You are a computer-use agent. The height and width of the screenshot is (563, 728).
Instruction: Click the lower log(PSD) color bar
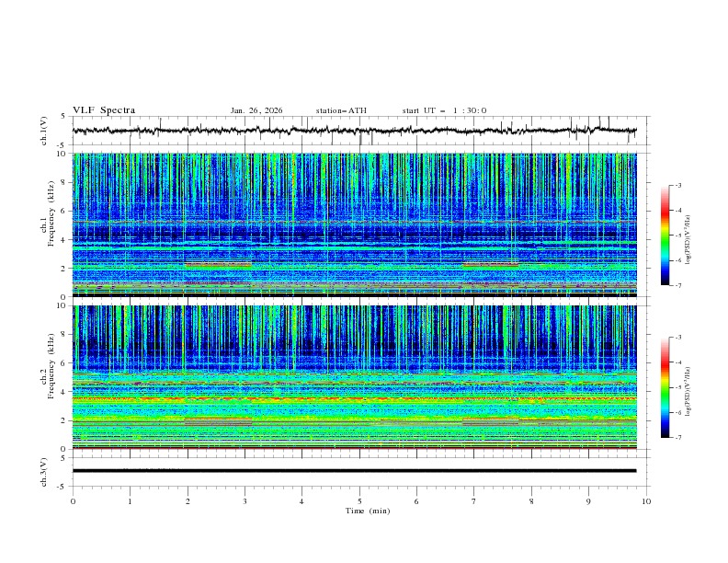(665, 387)
